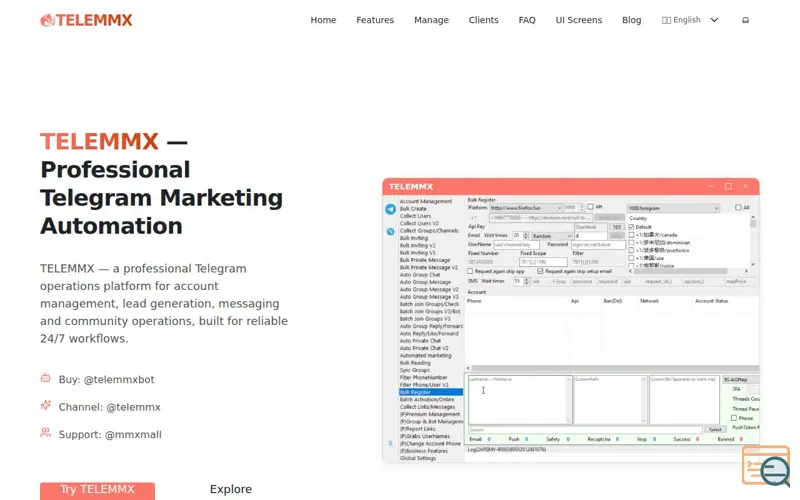800x500 pixels.
Task: Open the TG-4(GPlay) dropdown
Action: pos(741,380)
